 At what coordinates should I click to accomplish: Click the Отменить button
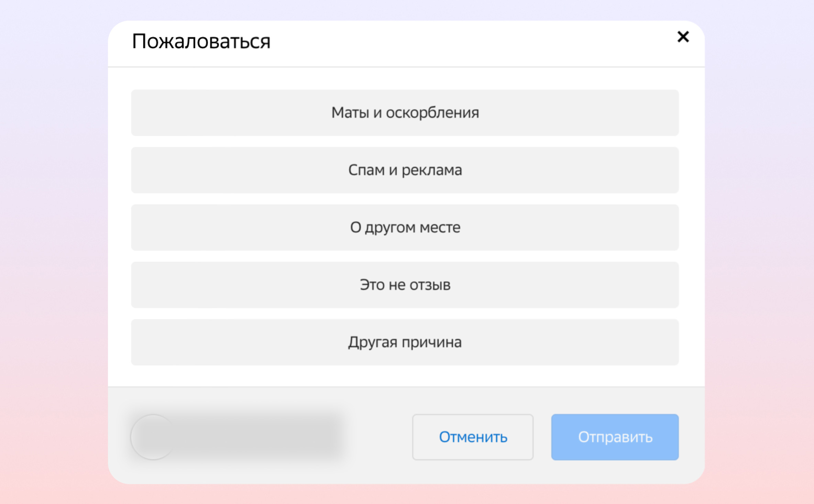(473, 437)
